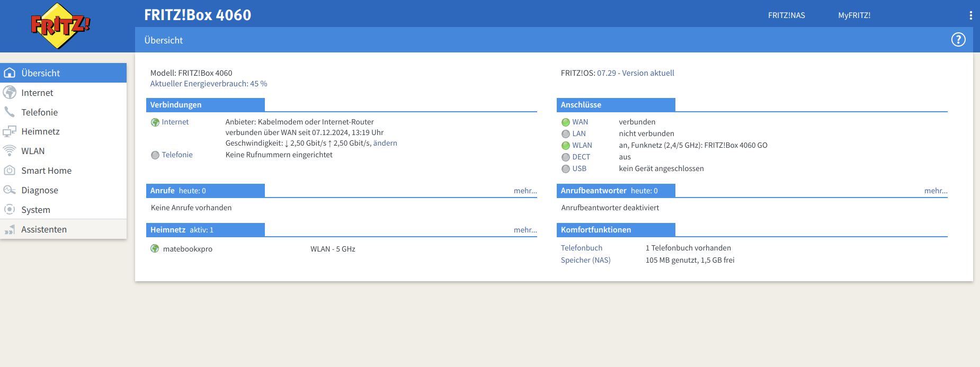The image size is (980, 367).
Task: Open the help question mark icon
Action: 958,40
